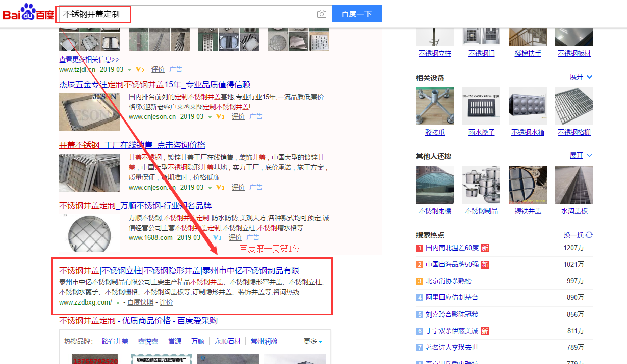Open 楼梯扶手 sidebar link
The height and width of the screenshot is (364, 627).
(x=528, y=53)
